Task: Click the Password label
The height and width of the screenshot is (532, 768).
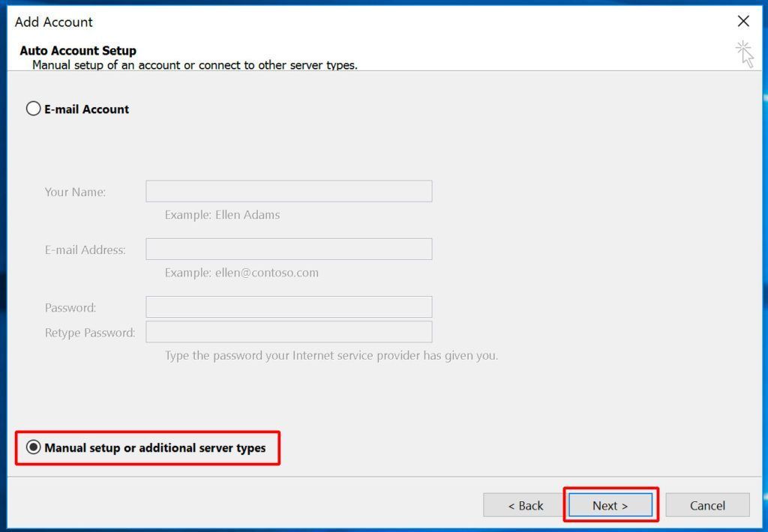Action: click(70, 308)
